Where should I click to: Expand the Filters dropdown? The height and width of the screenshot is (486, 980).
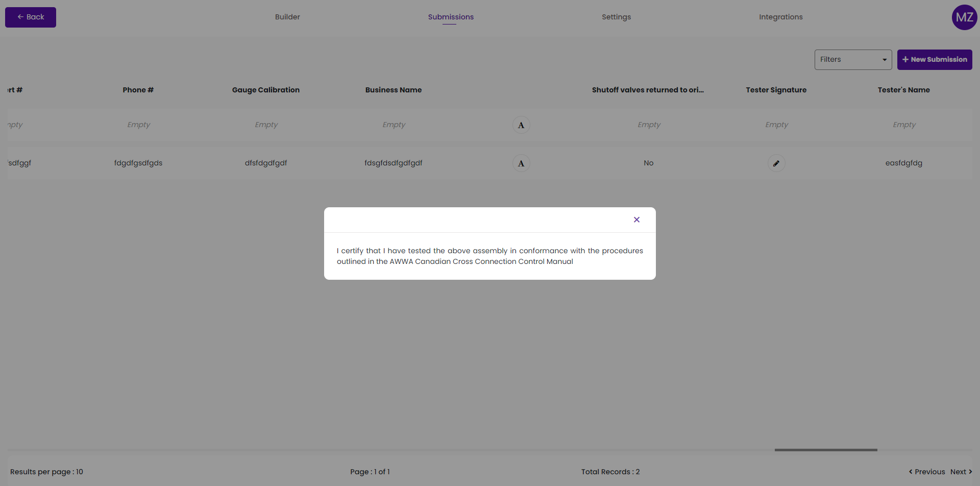coord(853,60)
